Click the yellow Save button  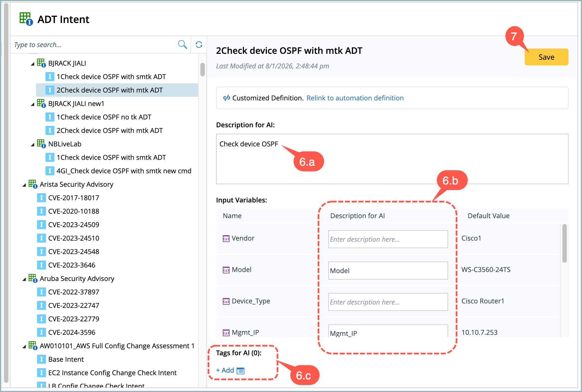pyautogui.click(x=546, y=57)
